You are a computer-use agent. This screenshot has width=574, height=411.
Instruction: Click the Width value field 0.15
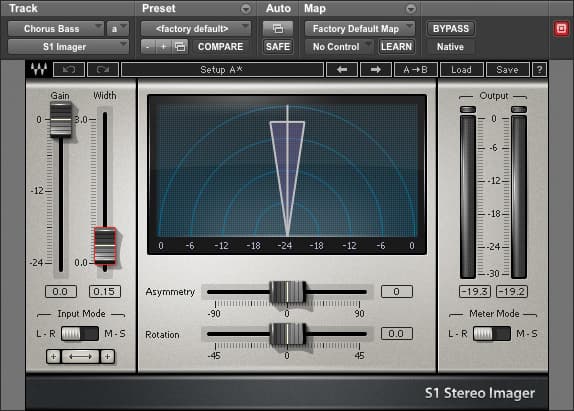(105, 292)
